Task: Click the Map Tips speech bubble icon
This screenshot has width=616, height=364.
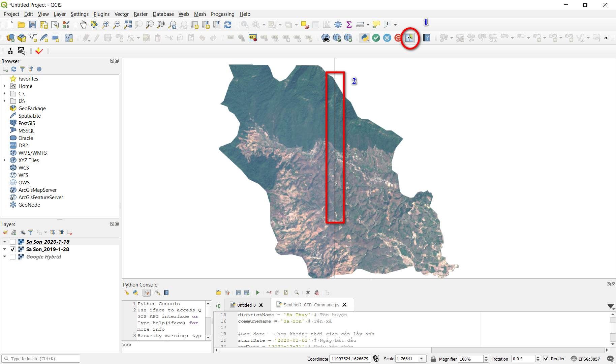Action: tap(376, 25)
